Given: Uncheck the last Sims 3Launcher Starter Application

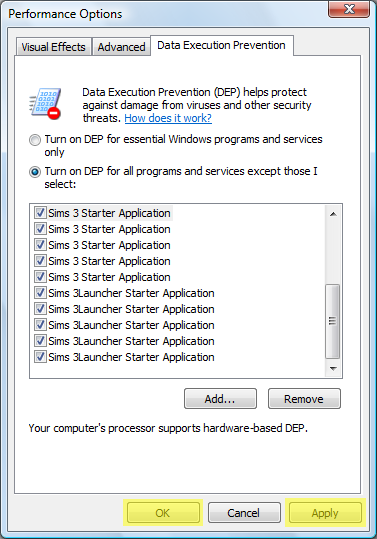Looking at the screenshot, I should pos(40,356).
